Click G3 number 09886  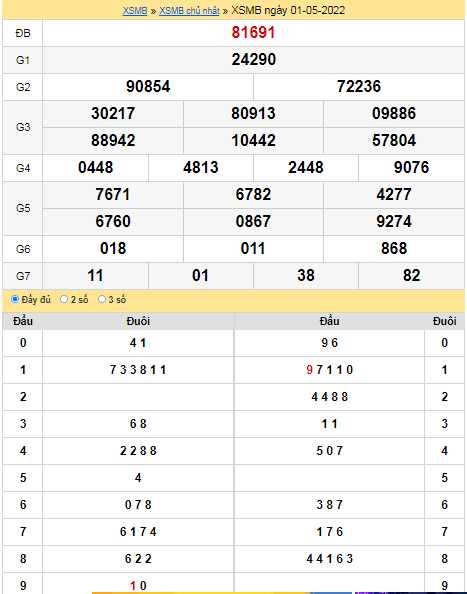[394, 113]
